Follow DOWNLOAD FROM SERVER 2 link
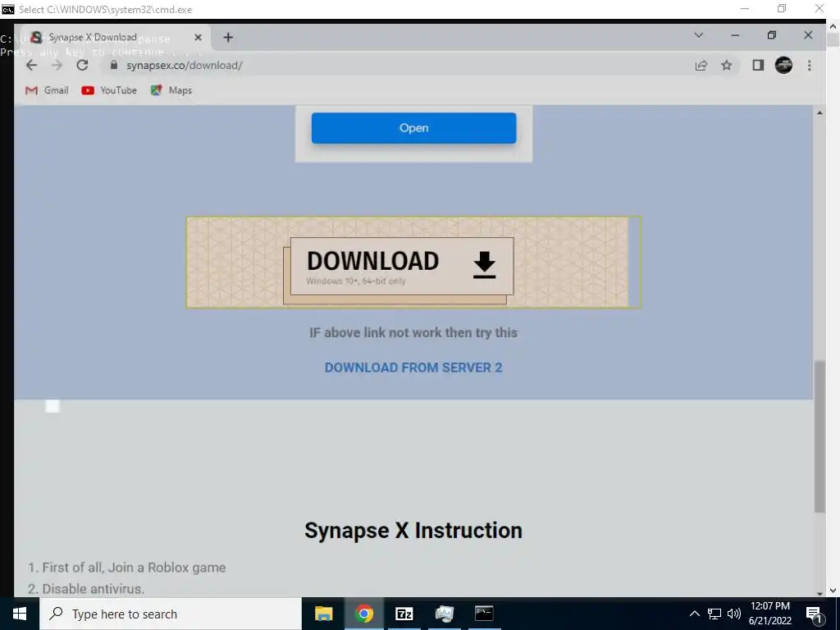This screenshot has width=840, height=630. click(413, 367)
